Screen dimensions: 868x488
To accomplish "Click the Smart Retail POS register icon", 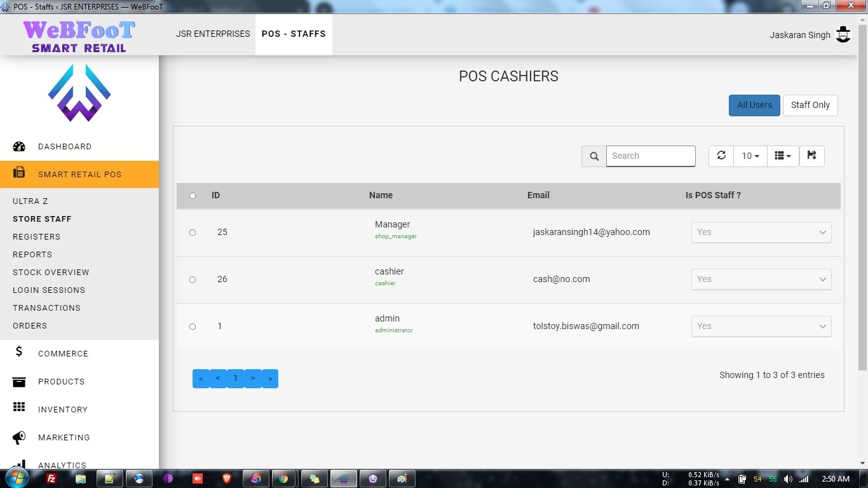I will click(19, 173).
